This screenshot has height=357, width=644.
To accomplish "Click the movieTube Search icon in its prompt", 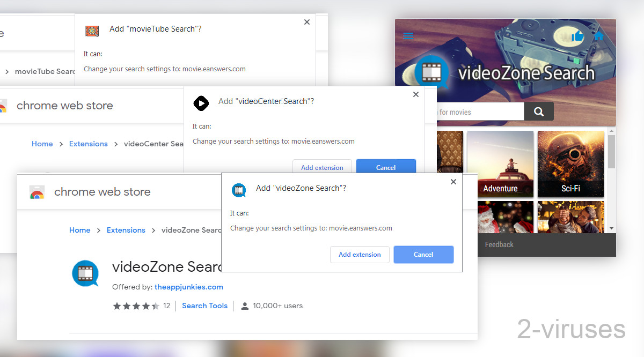I will click(x=92, y=31).
